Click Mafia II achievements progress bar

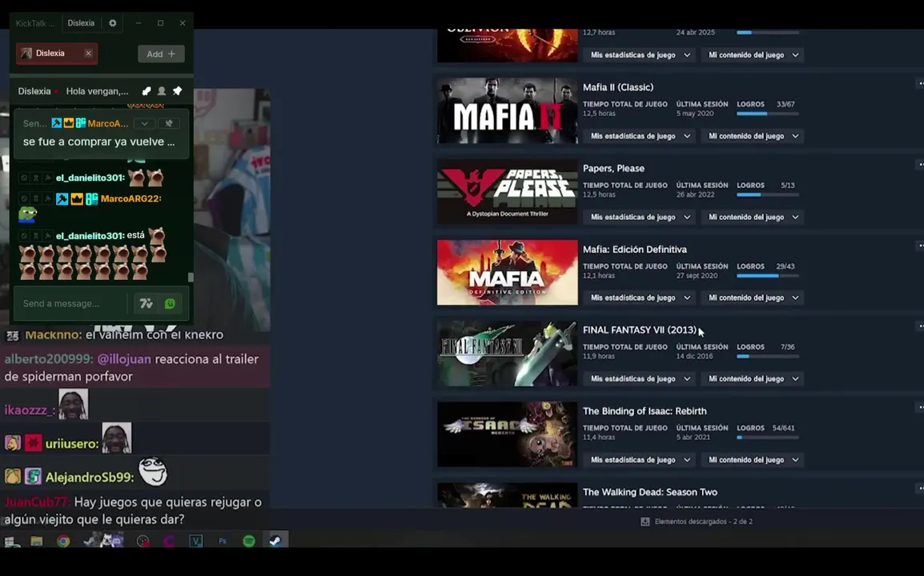pos(768,114)
